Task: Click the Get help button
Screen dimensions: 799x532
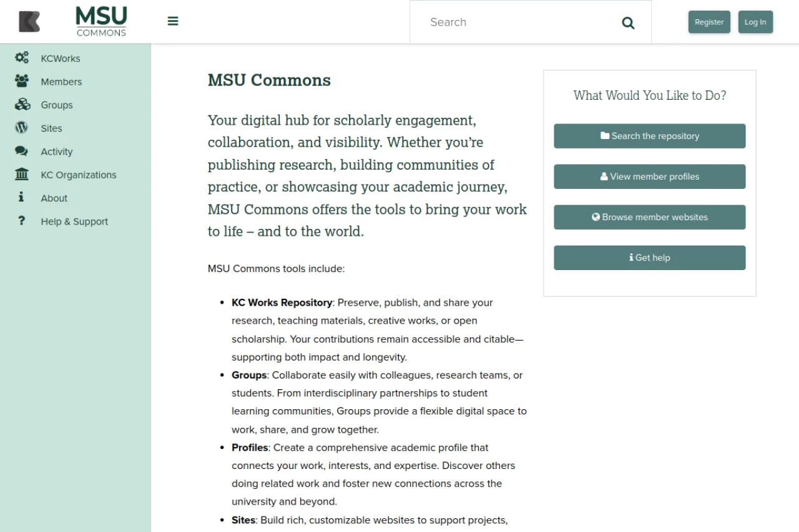Action: pyautogui.click(x=649, y=258)
